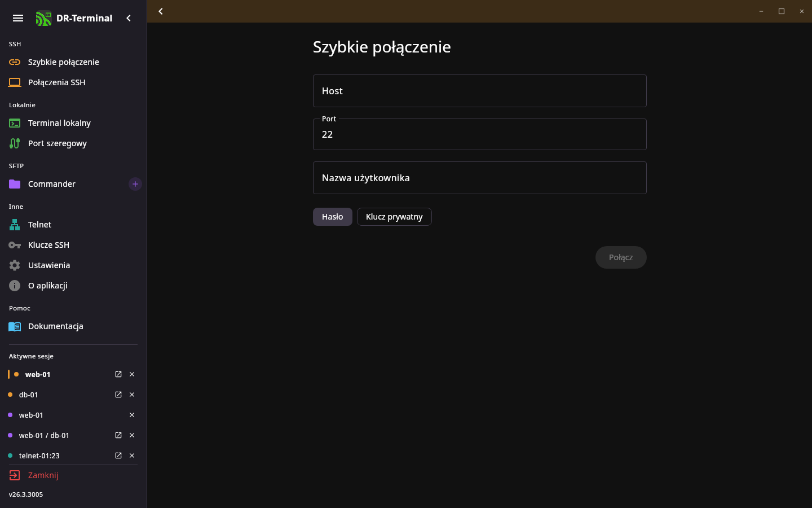
Task: Close the db-01 session
Action: [132, 395]
